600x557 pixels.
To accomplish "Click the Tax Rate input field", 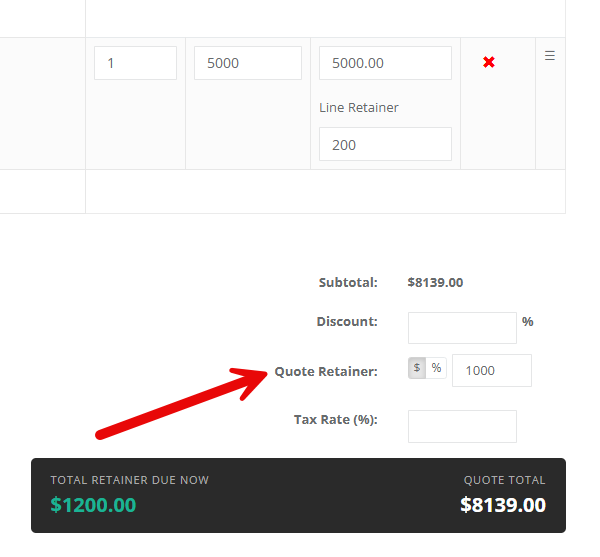I will [x=462, y=427].
